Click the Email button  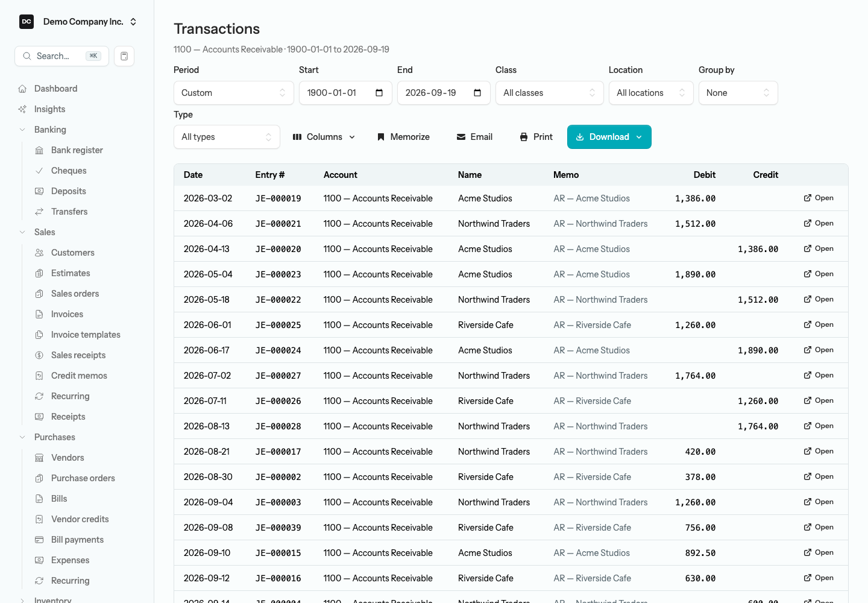coord(474,137)
